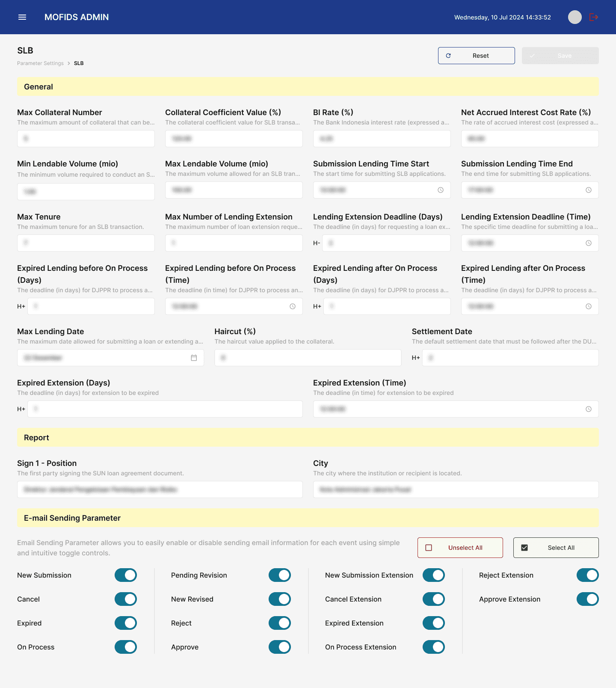Click the MOFIDS ADMIN title
Image resolution: width=616 pixels, height=688 pixels.
tap(77, 17)
